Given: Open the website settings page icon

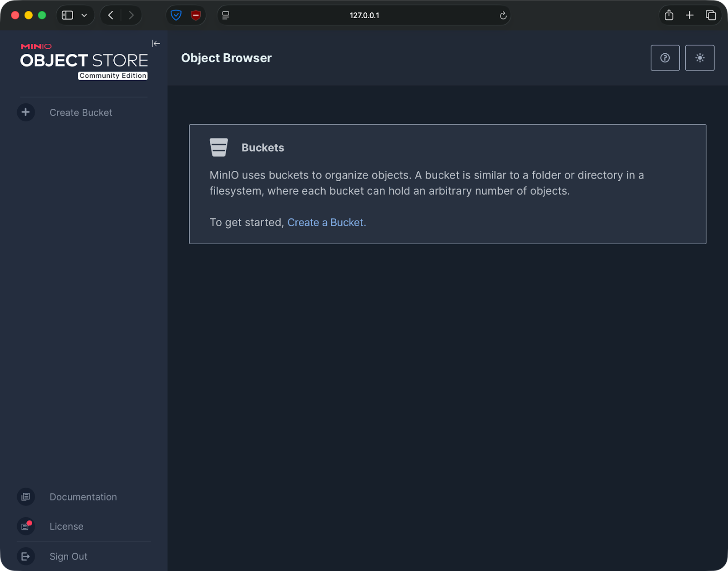Looking at the screenshot, I should 225,15.
